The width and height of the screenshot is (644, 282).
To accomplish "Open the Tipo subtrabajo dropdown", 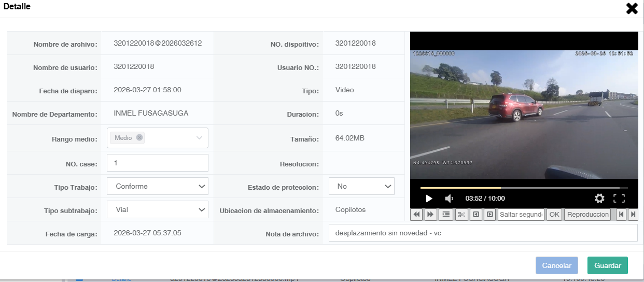I will coord(158,209).
